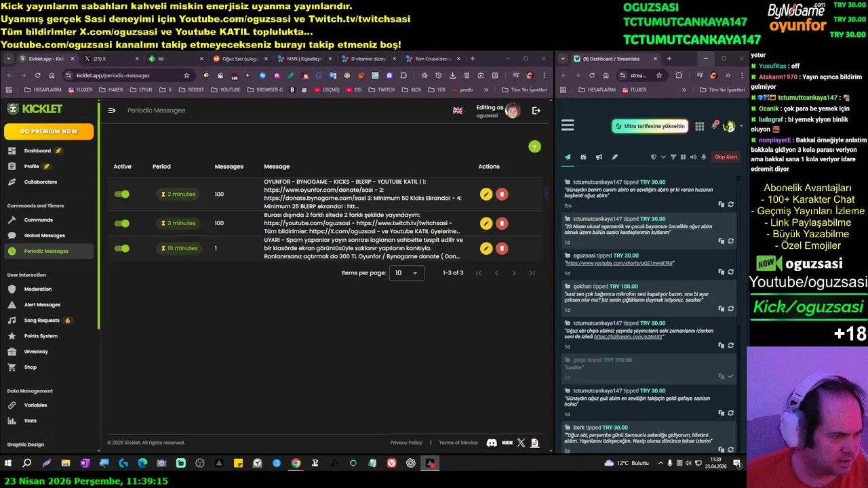Open Windows taskbar search
Screen dimensions: 868x488
click(27, 464)
